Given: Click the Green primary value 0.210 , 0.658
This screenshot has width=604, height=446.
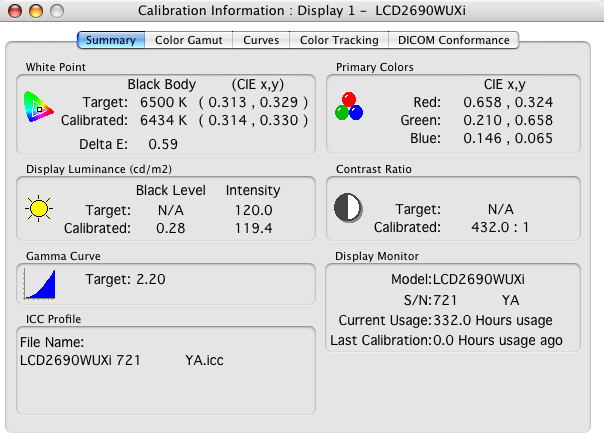Looking at the screenshot, I should coord(508,120).
